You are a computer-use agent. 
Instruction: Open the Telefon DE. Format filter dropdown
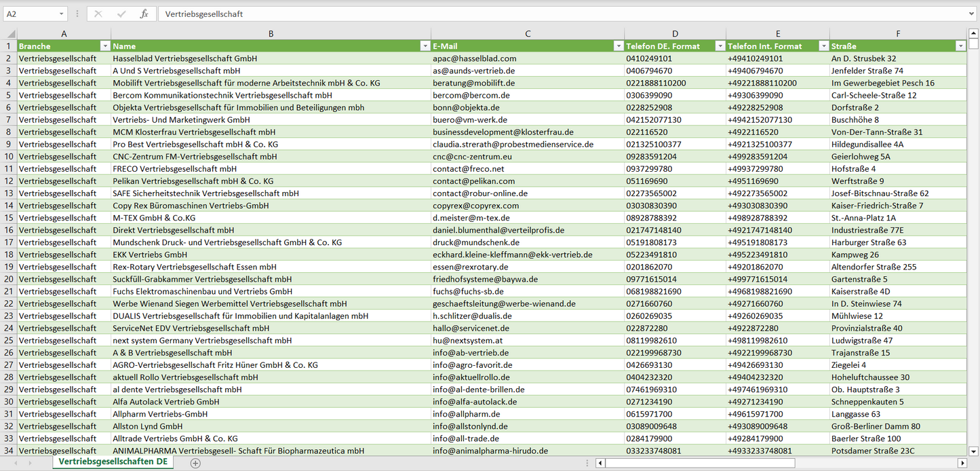pos(720,46)
